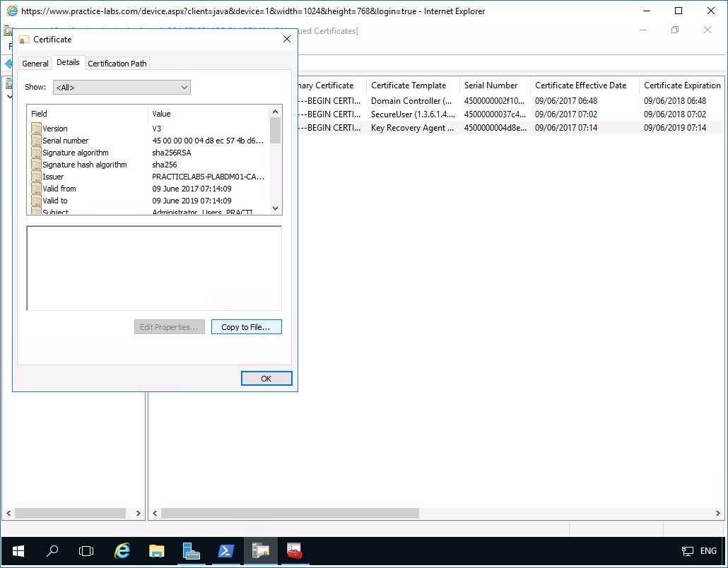Select the Issuer field
Viewport: 728px width, 568px height.
[x=53, y=177]
